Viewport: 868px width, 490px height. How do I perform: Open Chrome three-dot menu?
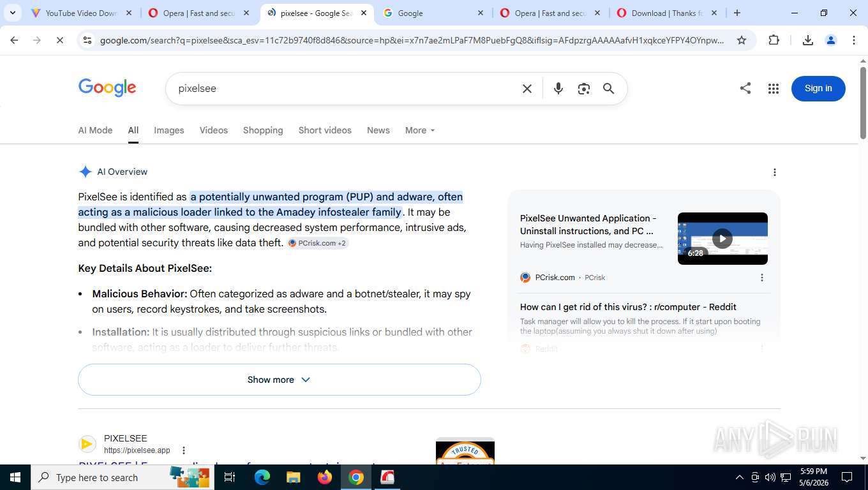854,40
